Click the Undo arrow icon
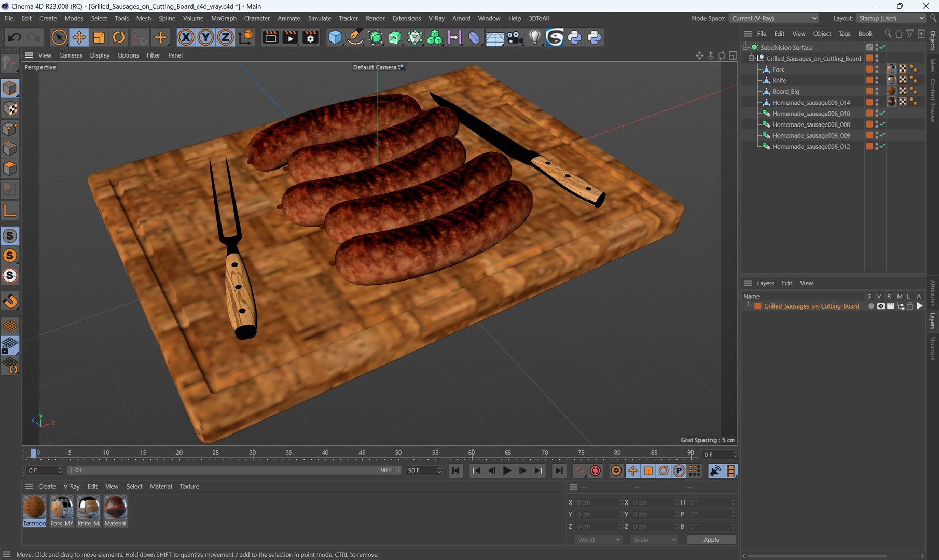 coord(15,37)
